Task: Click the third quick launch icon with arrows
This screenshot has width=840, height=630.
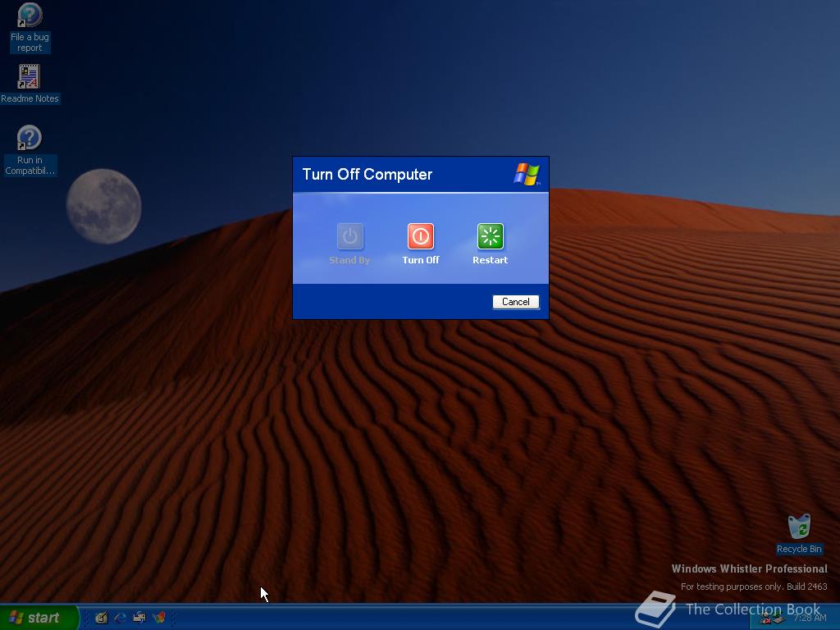Action: click(x=139, y=618)
